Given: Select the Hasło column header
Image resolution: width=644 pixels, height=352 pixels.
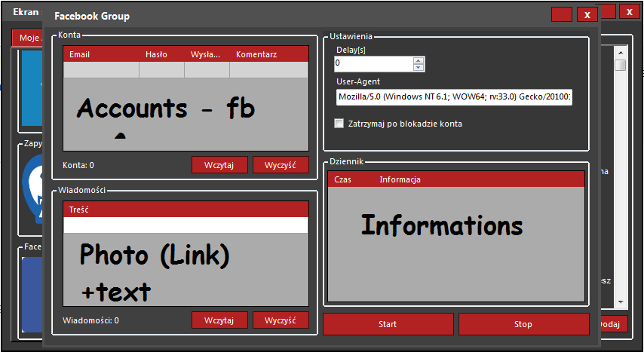Looking at the screenshot, I should [156, 54].
